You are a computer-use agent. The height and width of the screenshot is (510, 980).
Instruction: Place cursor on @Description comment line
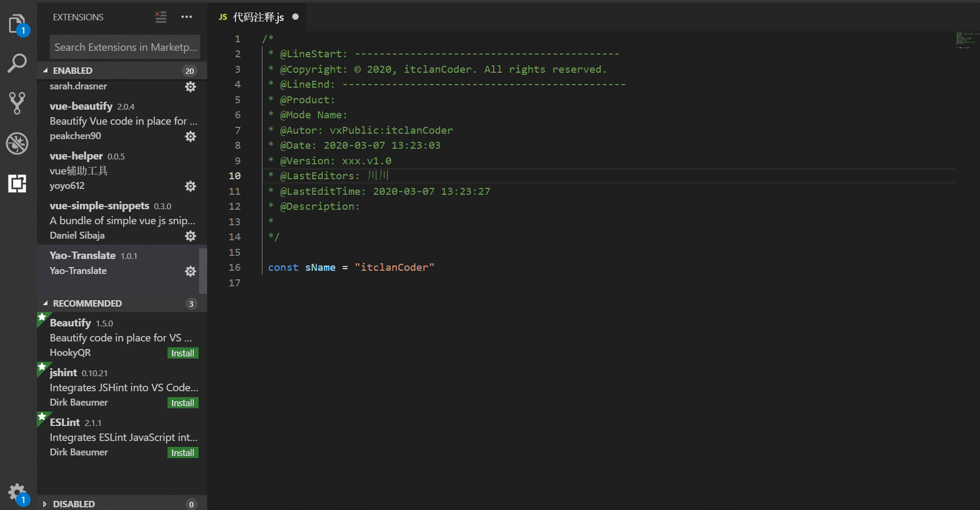coord(314,207)
